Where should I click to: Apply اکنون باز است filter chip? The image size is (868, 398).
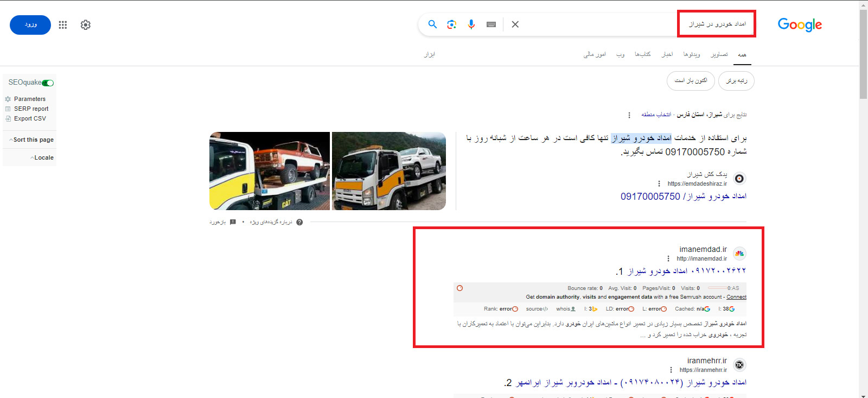[x=691, y=81]
